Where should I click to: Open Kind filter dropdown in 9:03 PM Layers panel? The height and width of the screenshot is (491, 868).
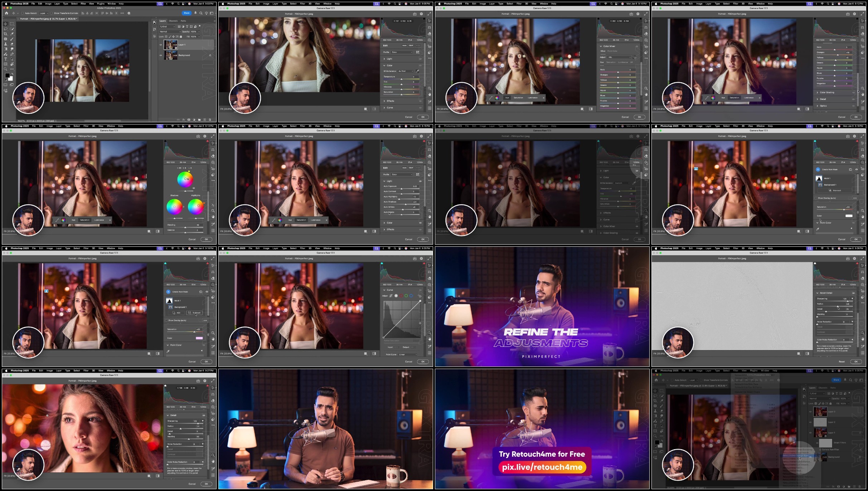coord(168,26)
